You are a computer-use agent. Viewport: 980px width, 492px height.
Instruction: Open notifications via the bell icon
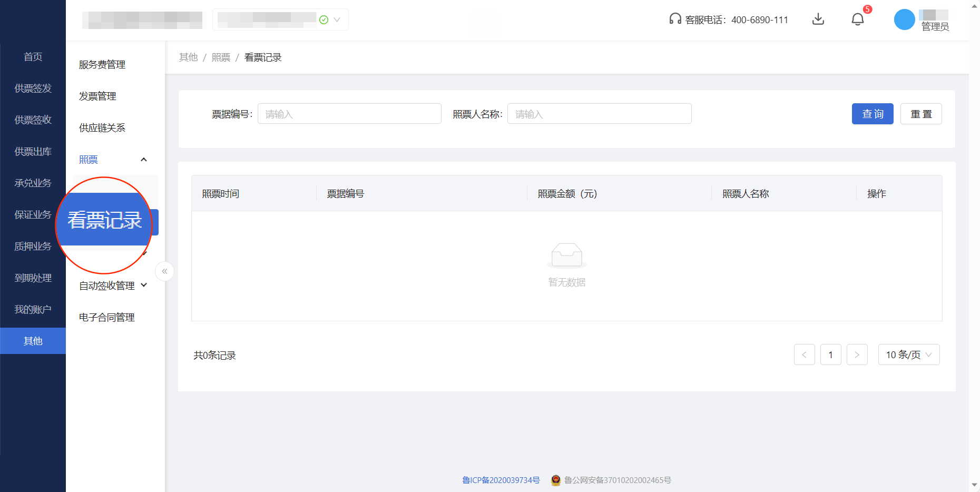point(857,19)
